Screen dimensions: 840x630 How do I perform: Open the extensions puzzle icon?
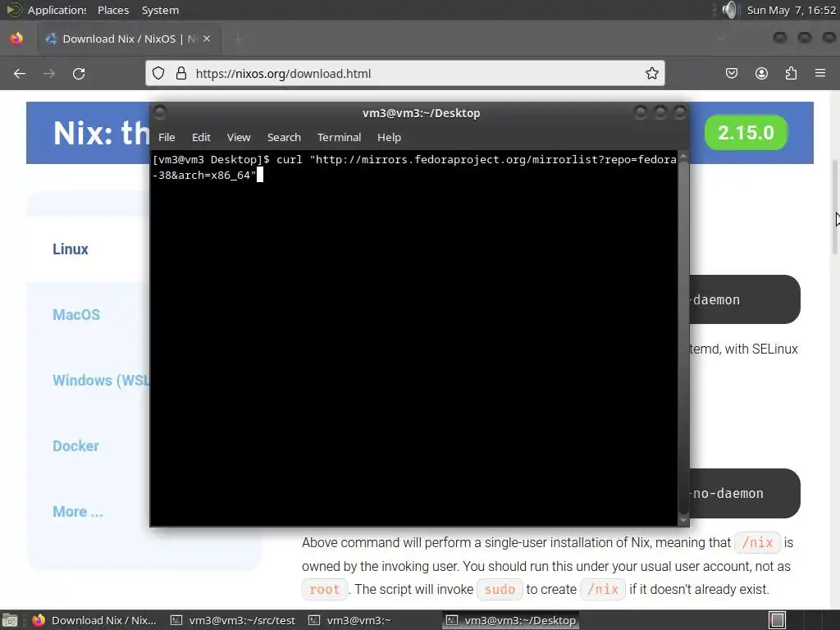click(791, 73)
